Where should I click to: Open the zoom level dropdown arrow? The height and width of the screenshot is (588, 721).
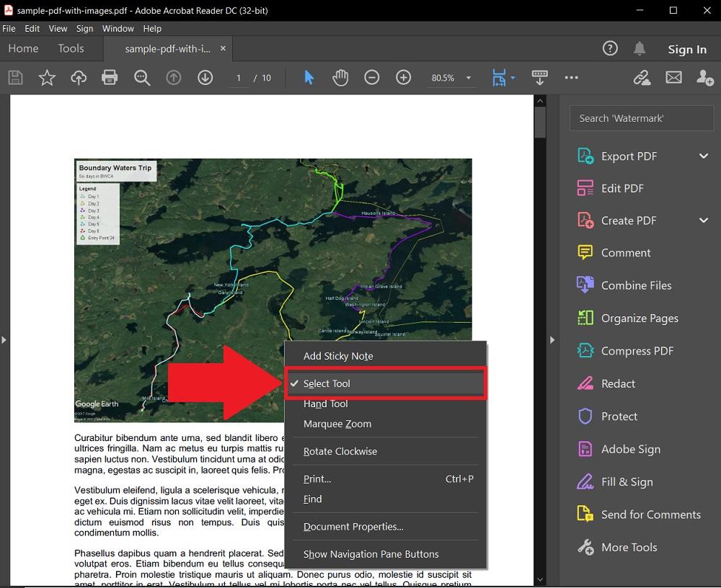(469, 78)
